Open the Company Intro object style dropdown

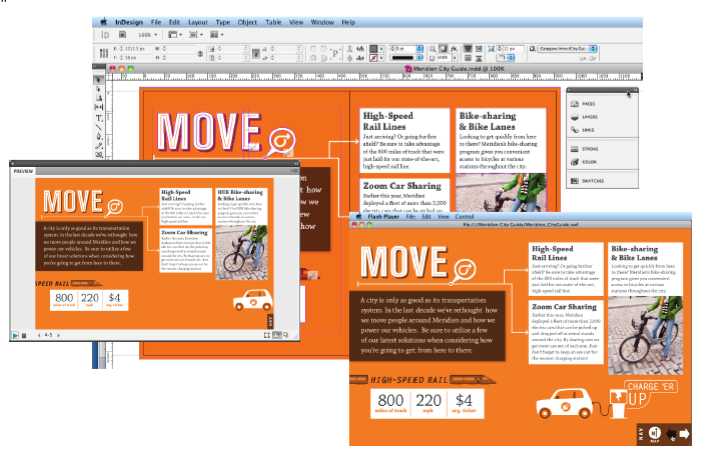pos(593,47)
